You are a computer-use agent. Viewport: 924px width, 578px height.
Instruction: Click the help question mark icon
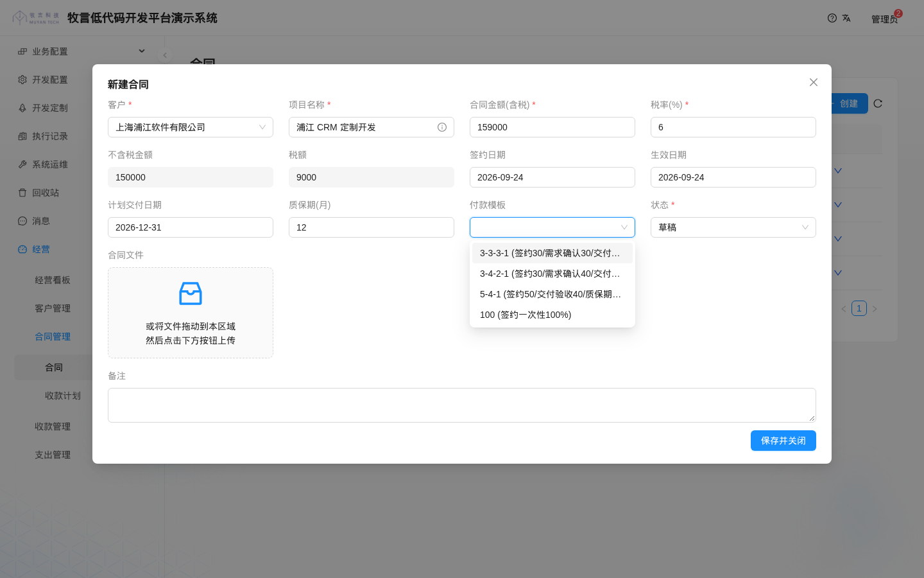pyautogui.click(x=832, y=18)
